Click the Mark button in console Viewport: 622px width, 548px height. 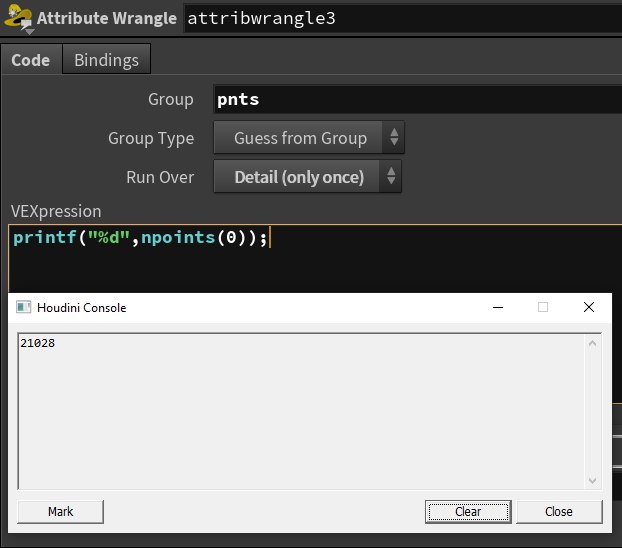(x=60, y=511)
